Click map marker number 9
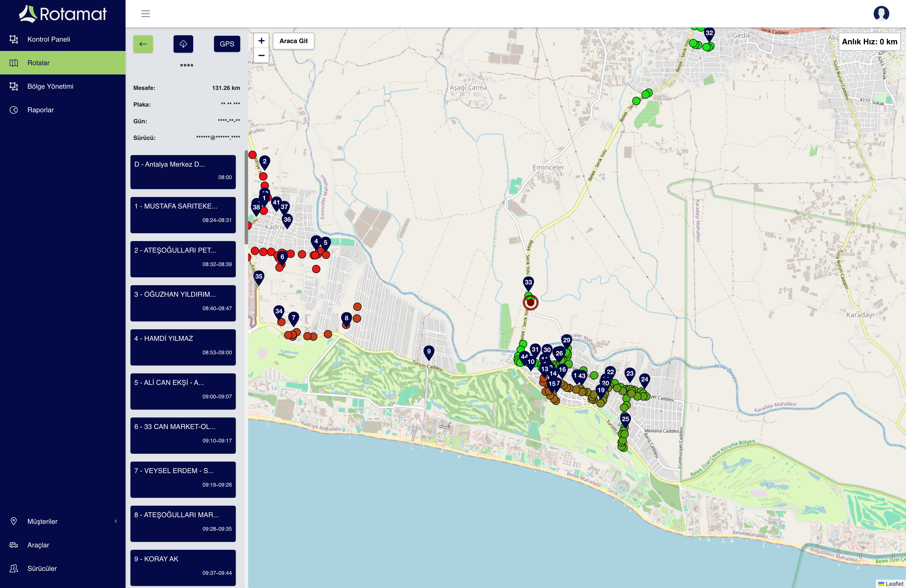The height and width of the screenshot is (588, 906). tap(429, 353)
